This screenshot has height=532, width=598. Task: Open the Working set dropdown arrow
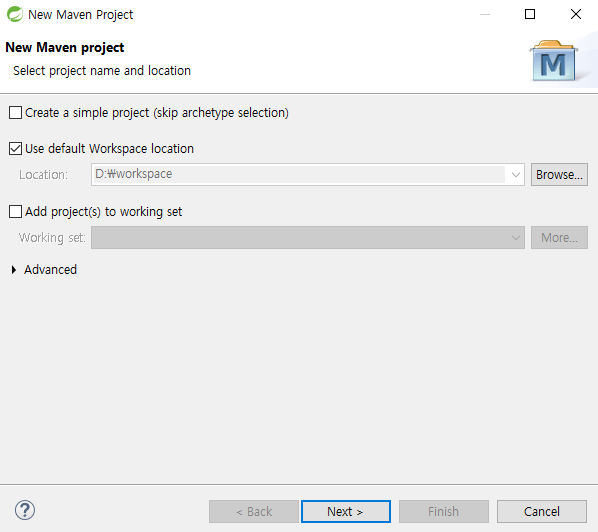click(x=516, y=238)
